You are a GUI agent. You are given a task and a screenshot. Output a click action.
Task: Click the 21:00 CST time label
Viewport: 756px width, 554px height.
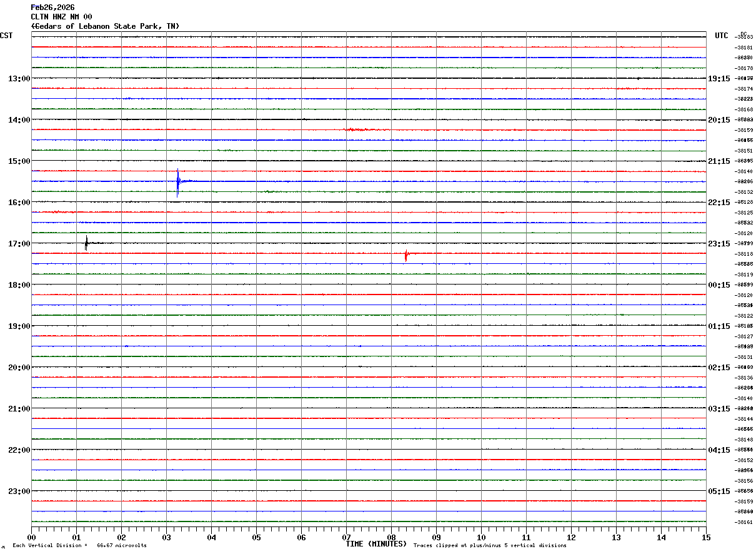coord(19,409)
